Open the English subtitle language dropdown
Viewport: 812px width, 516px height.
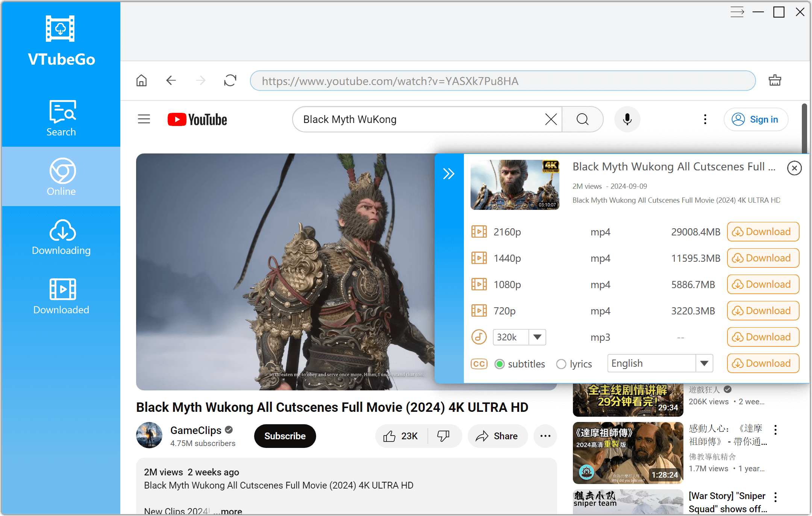pyautogui.click(x=704, y=363)
